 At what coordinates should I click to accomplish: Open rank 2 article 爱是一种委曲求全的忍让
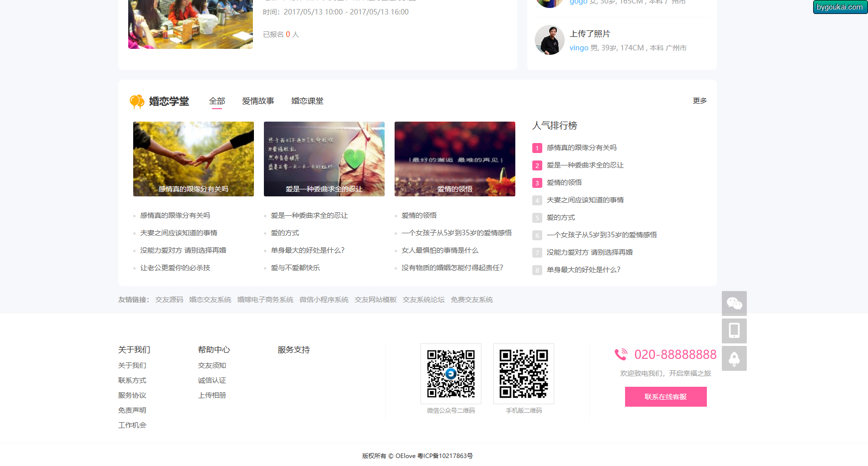tap(585, 165)
